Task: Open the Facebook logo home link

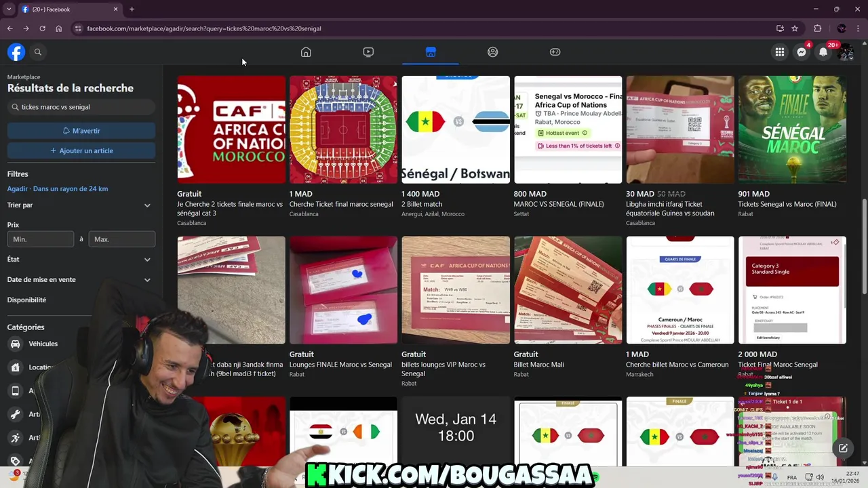Action: (x=16, y=52)
